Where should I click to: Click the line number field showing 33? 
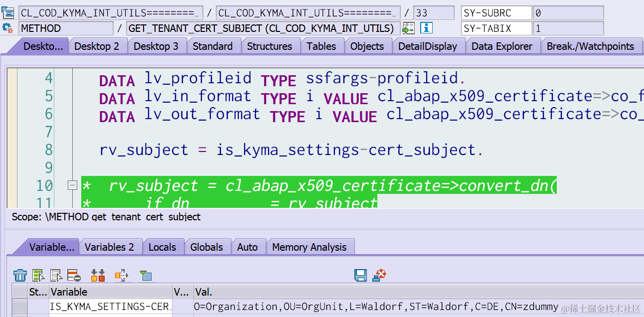pos(434,12)
